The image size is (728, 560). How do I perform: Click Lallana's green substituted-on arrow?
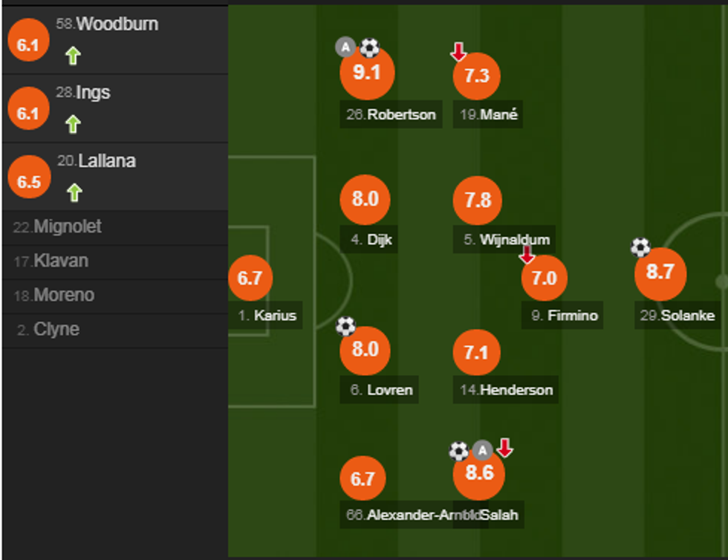point(74,193)
